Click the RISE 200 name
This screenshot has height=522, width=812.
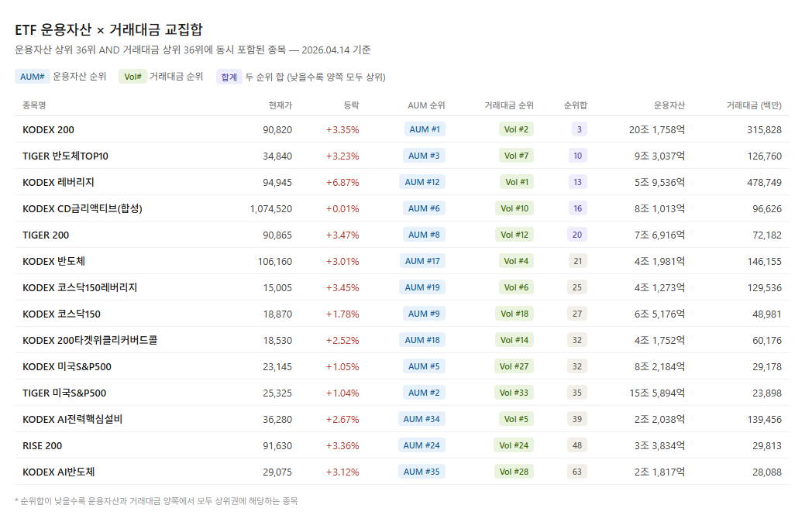pyautogui.click(x=42, y=445)
